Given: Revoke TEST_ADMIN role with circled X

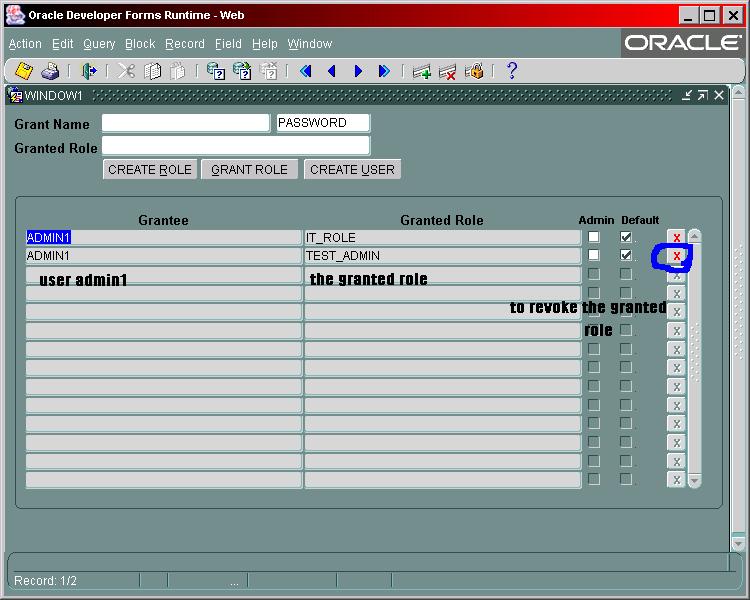Looking at the screenshot, I should coord(676,256).
